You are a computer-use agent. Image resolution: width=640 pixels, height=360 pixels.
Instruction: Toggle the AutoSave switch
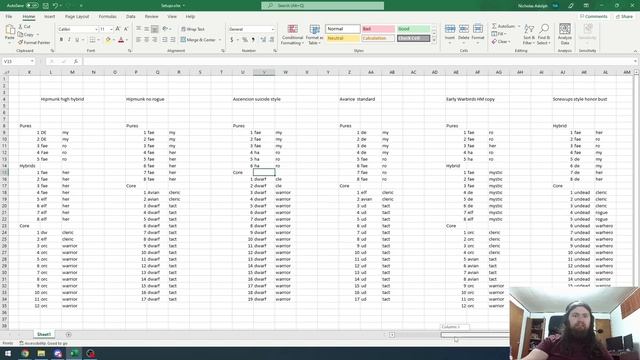point(32,6)
